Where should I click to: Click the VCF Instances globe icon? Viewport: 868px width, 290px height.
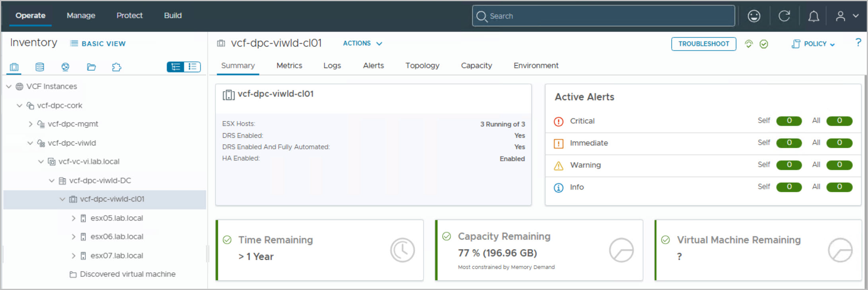coord(19,87)
